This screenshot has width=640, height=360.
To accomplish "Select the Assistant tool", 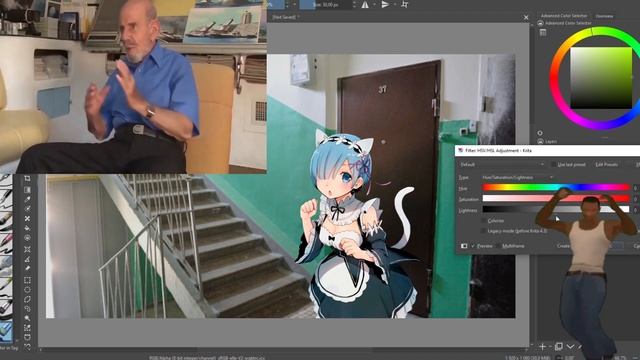I will coord(27,249).
